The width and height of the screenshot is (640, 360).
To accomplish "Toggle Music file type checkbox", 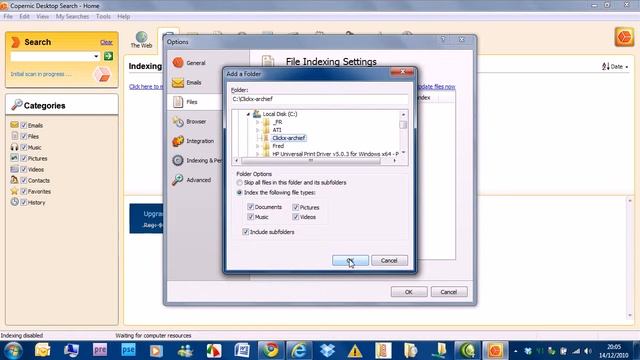I will 251,217.
